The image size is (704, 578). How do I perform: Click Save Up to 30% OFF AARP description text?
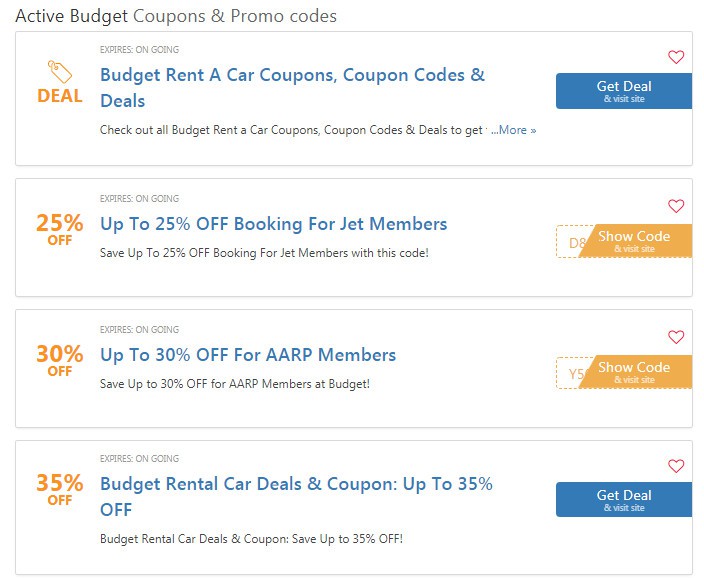pyautogui.click(x=235, y=384)
